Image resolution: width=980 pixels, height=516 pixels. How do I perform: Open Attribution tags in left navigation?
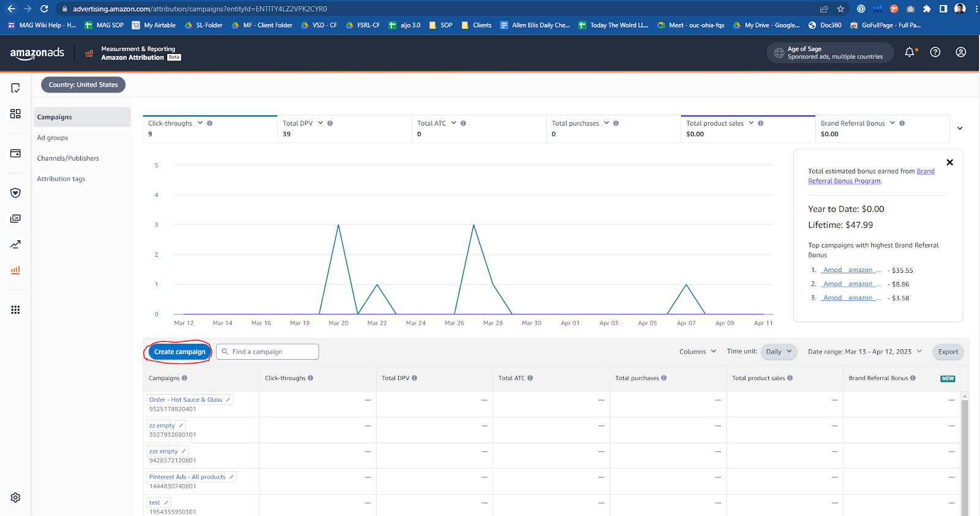(61, 179)
